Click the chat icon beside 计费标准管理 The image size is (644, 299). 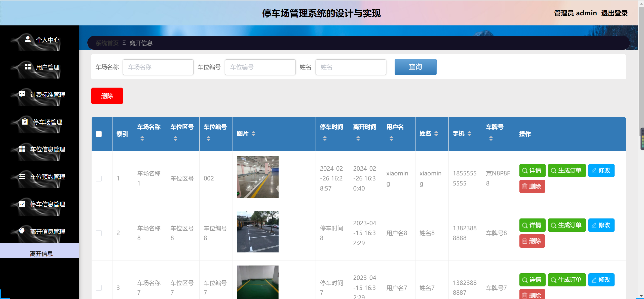pyautogui.click(x=22, y=94)
